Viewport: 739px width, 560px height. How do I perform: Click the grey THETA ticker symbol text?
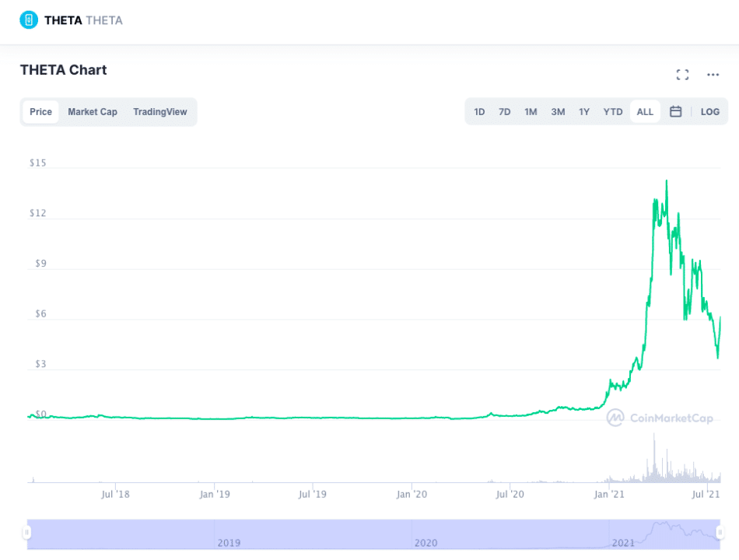coord(104,20)
